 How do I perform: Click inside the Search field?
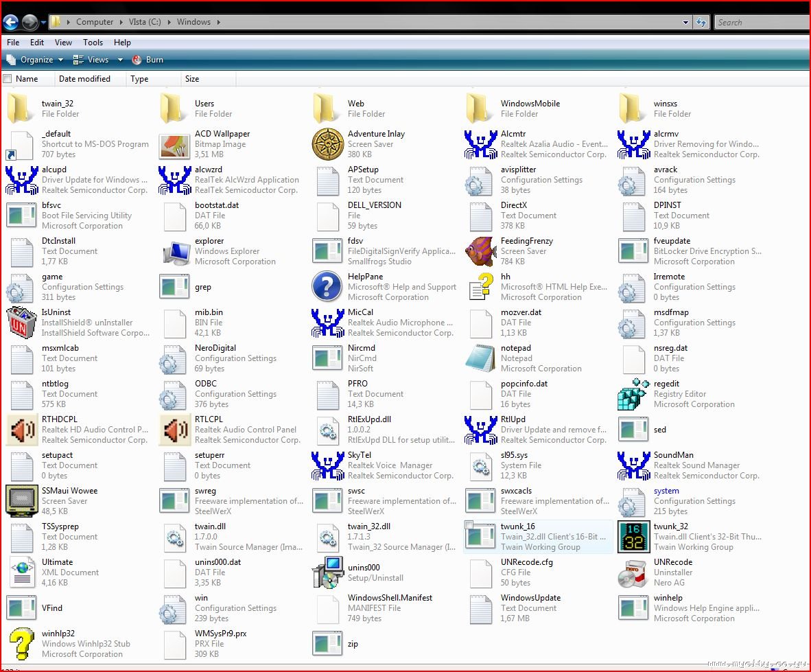[x=762, y=22]
